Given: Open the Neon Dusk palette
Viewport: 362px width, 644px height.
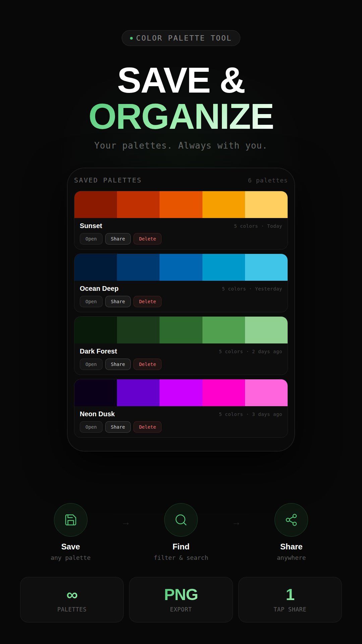Looking at the screenshot, I should point(91,427).
